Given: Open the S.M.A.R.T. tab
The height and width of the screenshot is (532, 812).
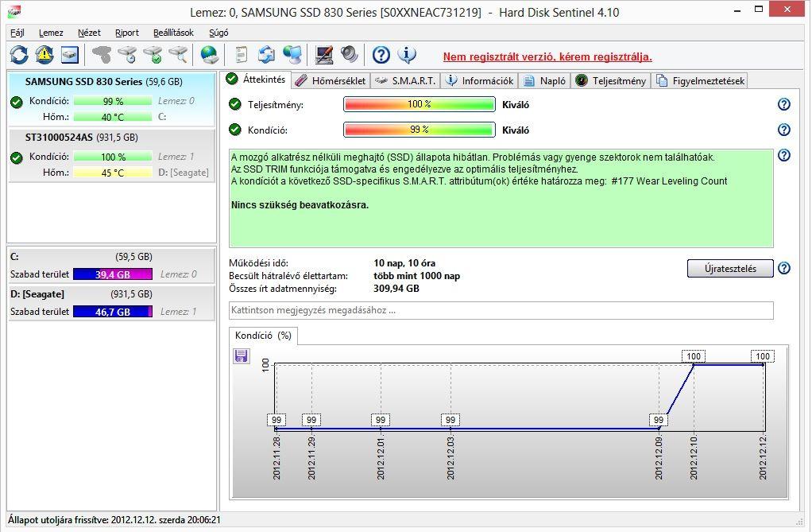Looking at the screenshot, I should coord(405,81).
